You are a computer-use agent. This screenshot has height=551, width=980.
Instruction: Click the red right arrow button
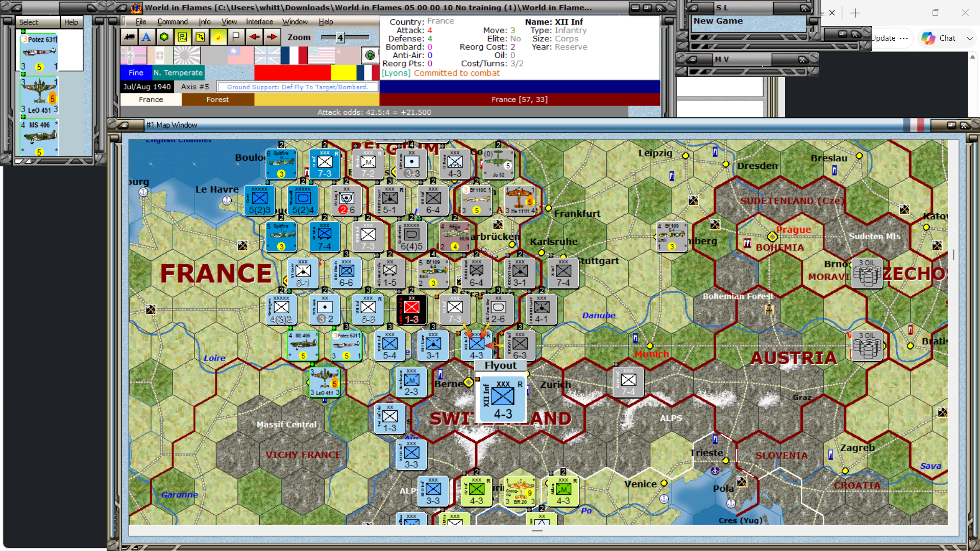pyautogui.click(x=272, y=37)
